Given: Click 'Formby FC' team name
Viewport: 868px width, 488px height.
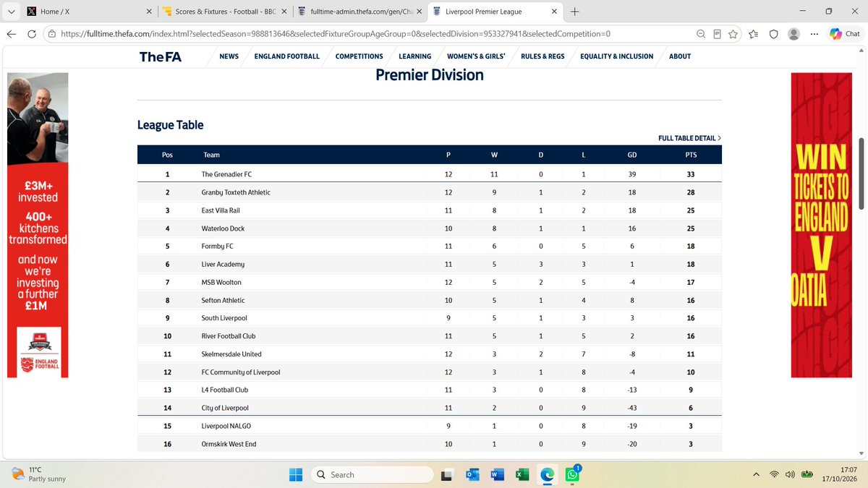Looking at the screenshot, I should [218, 247].
